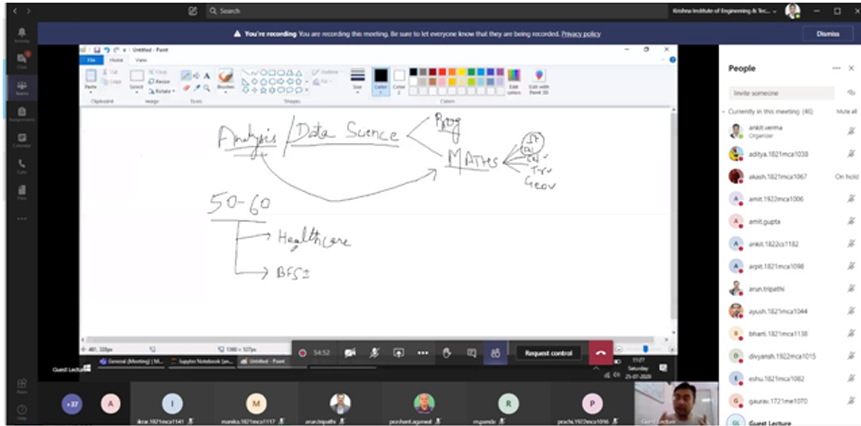Open more options in the People panel header

click(x=836, y=68)
